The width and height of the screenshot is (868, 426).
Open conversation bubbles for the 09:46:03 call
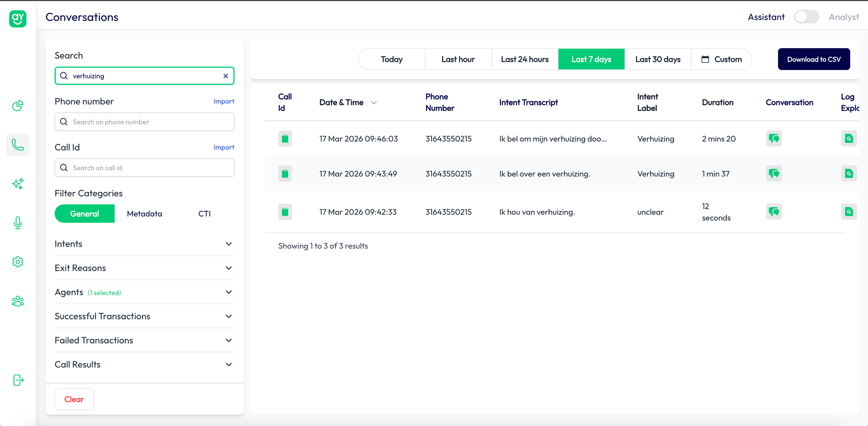[774, 138]
